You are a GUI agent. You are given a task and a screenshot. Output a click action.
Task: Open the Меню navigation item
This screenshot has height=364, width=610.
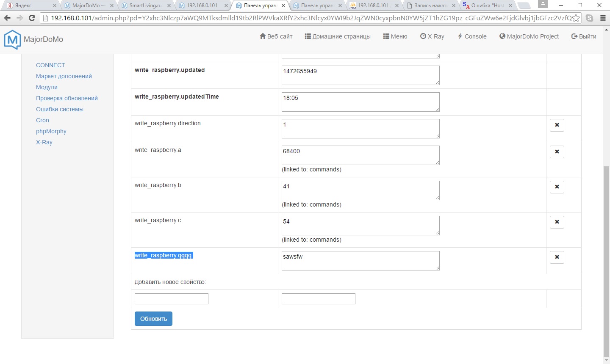395,36
